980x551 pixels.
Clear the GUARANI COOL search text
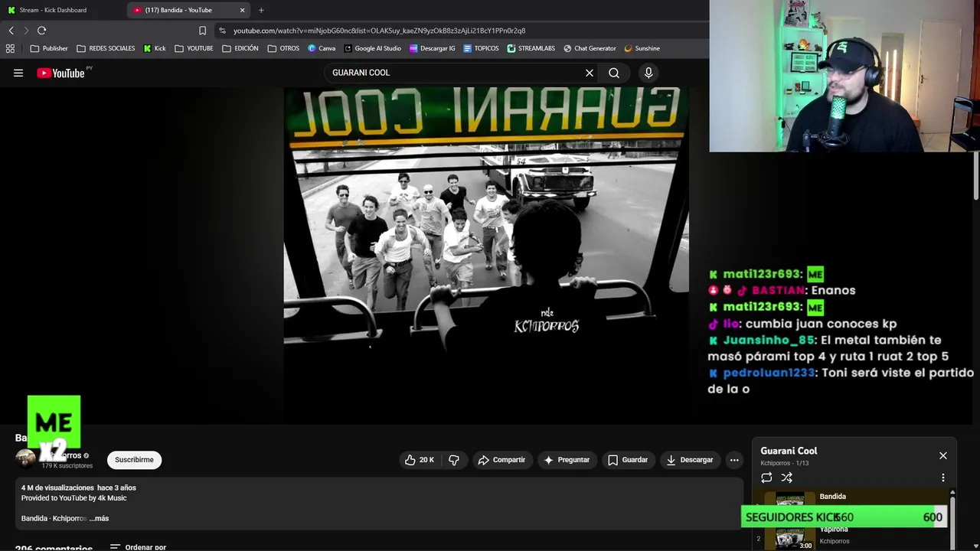point(590,73)
